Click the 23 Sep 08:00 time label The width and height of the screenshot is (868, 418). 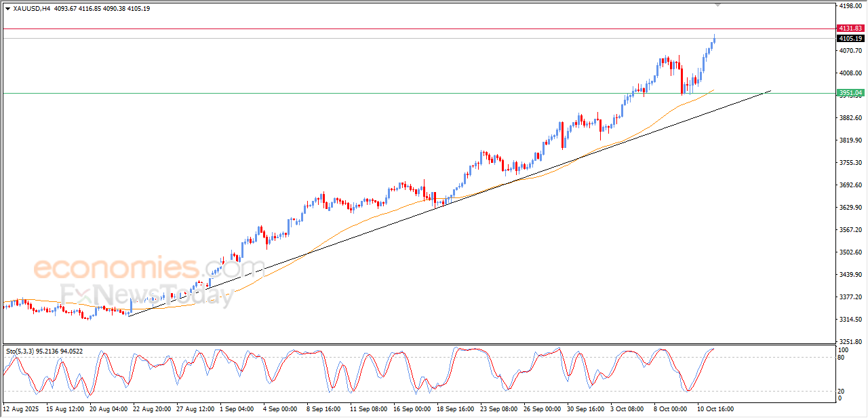pos(499,409)
